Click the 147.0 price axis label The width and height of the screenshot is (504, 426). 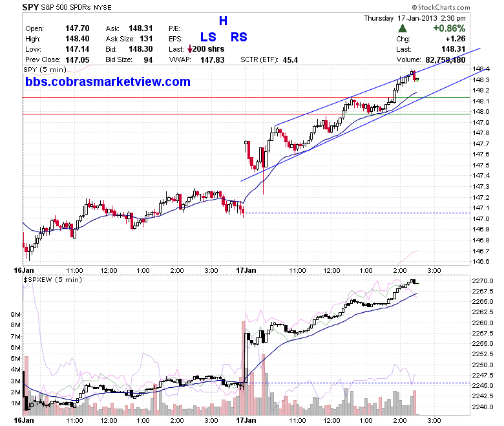pyautogui.click(x=481, y=218)
